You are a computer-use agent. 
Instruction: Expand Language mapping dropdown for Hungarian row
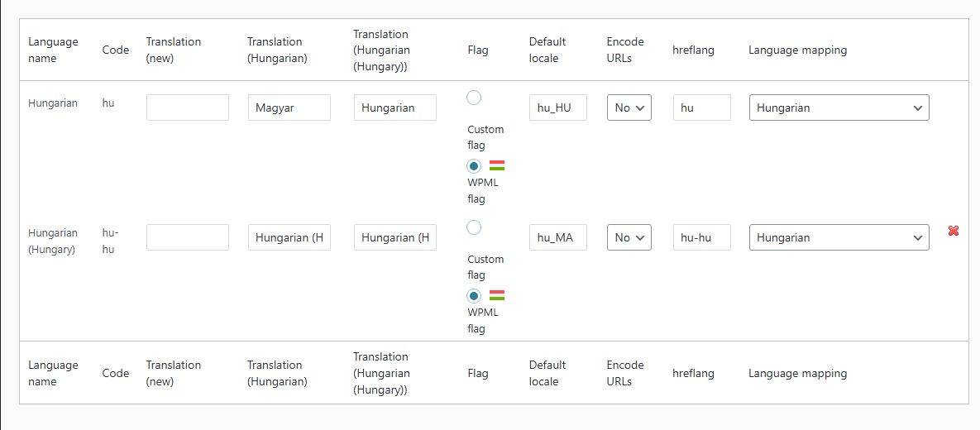[x=839, y=107]
